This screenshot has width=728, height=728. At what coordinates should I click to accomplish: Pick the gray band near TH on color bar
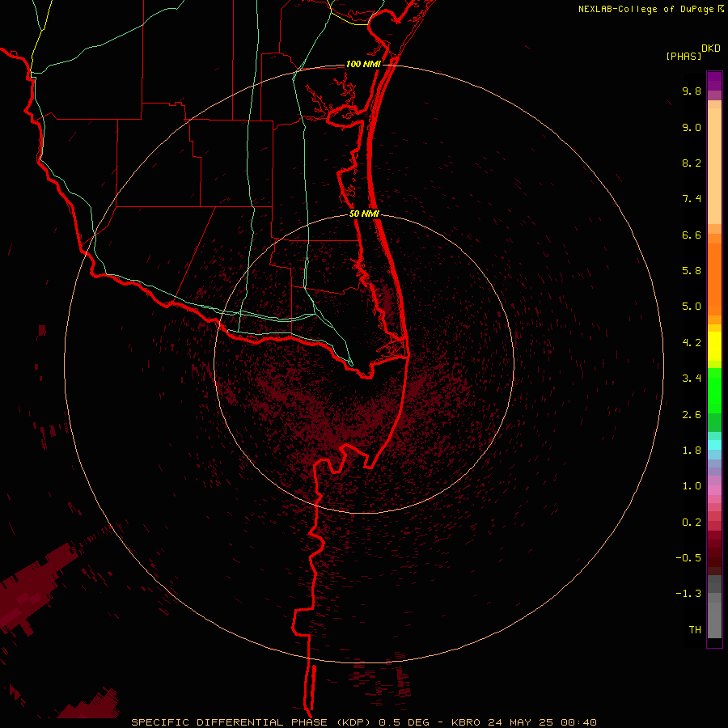click(x=714, y=620)
